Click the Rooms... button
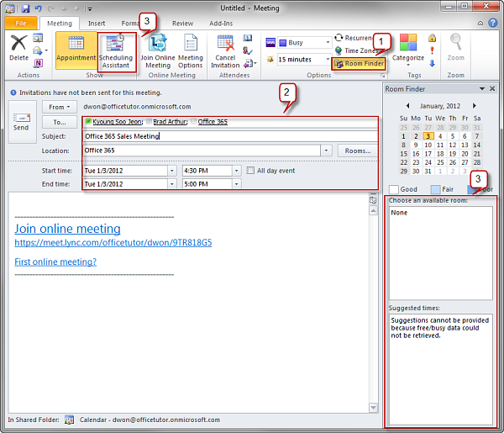 click(358, 150)
